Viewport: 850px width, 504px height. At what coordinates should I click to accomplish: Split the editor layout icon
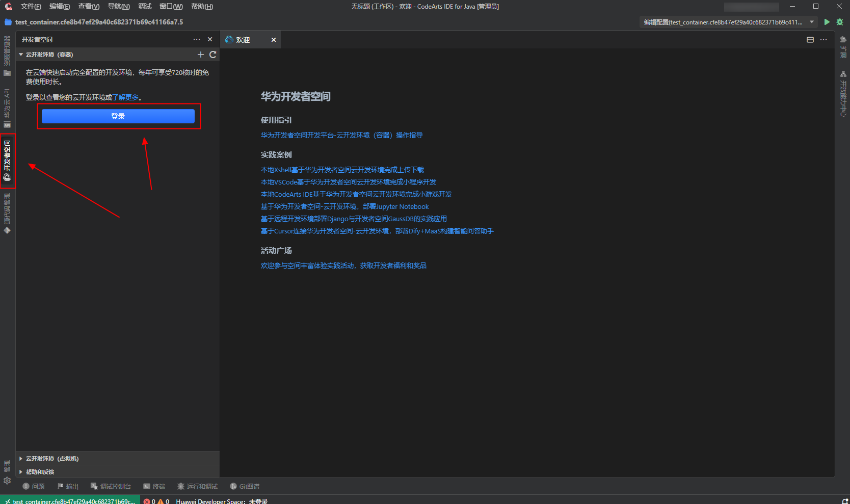pyautogui.click(x=810, y=40)
